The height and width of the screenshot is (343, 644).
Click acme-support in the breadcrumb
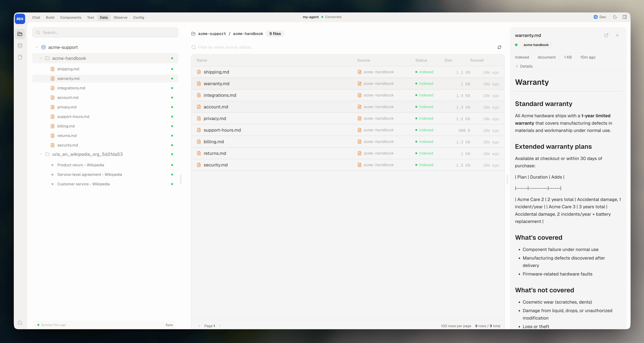[x=212, y=34]
